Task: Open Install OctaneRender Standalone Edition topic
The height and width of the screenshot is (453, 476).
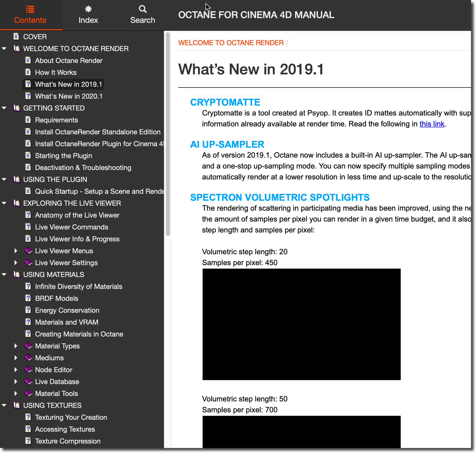Action: pyautogui.click(x=98, y=132)
